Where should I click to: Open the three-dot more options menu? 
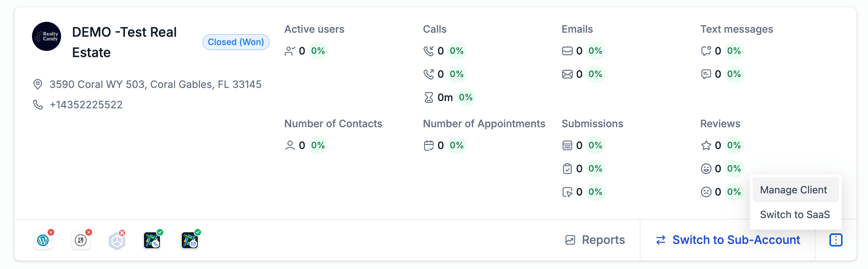click(836, 240)
